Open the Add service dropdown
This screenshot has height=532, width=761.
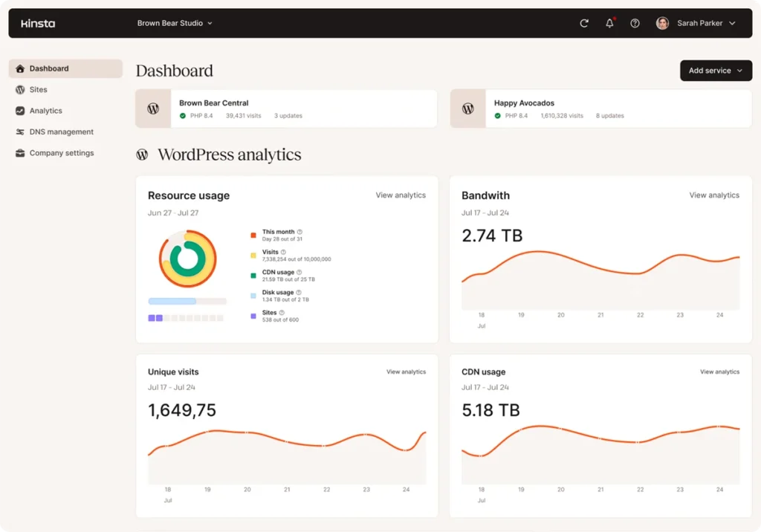pyautogui.click(x=716, y=71)
